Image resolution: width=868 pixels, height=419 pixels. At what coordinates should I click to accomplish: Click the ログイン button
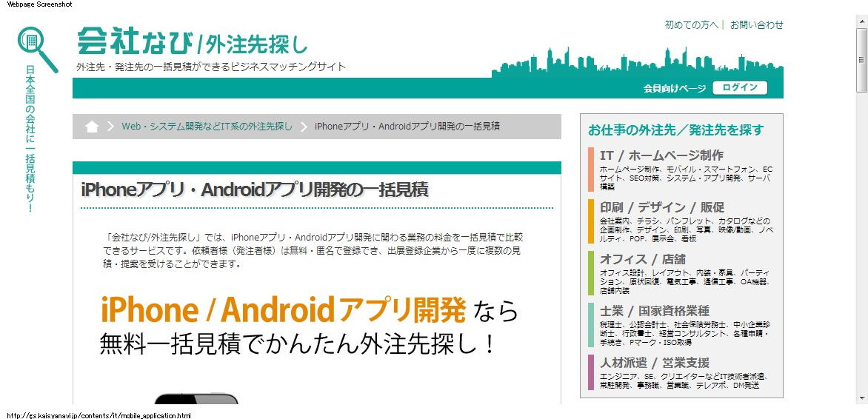click(x=740, y=87)
